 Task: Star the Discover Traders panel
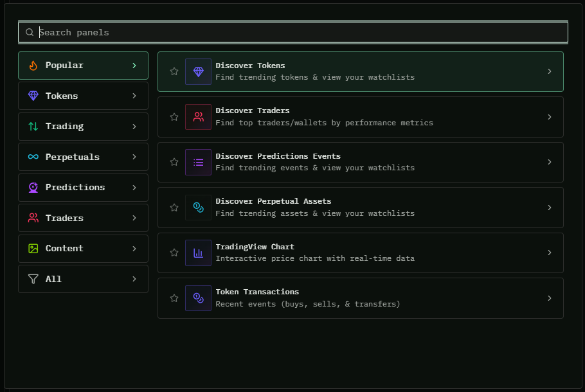(x=174, y=117)
